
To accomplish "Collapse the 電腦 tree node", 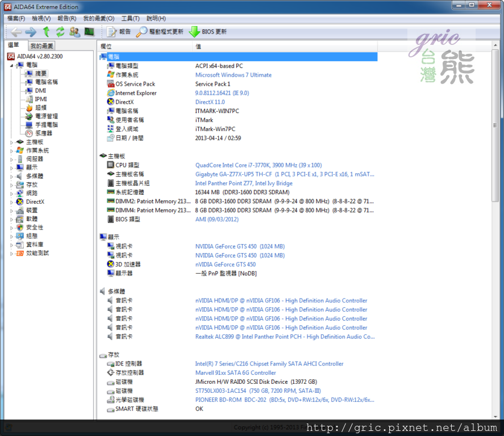I will 12,65.
